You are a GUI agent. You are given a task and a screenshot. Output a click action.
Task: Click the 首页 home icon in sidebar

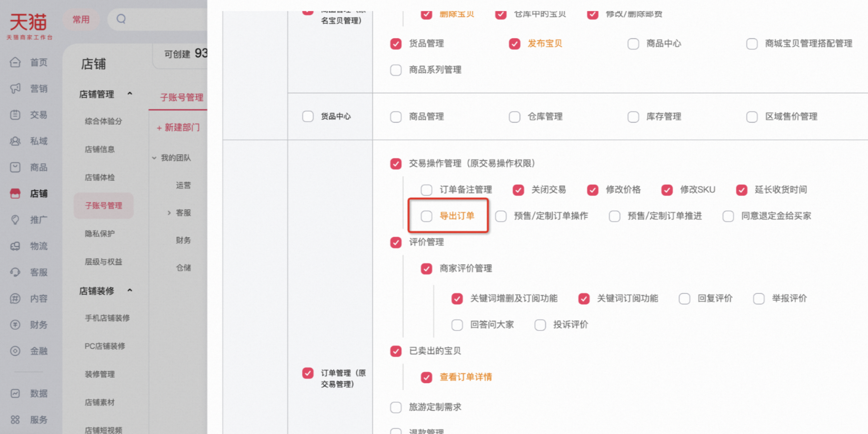pyautogui.click(x=15, y=62)
